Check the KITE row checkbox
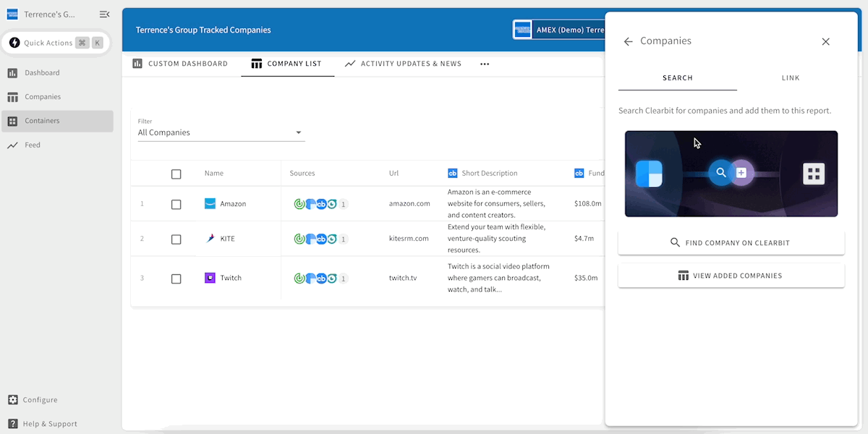Viewport: 868px width, 434px height. coord(176,239)
